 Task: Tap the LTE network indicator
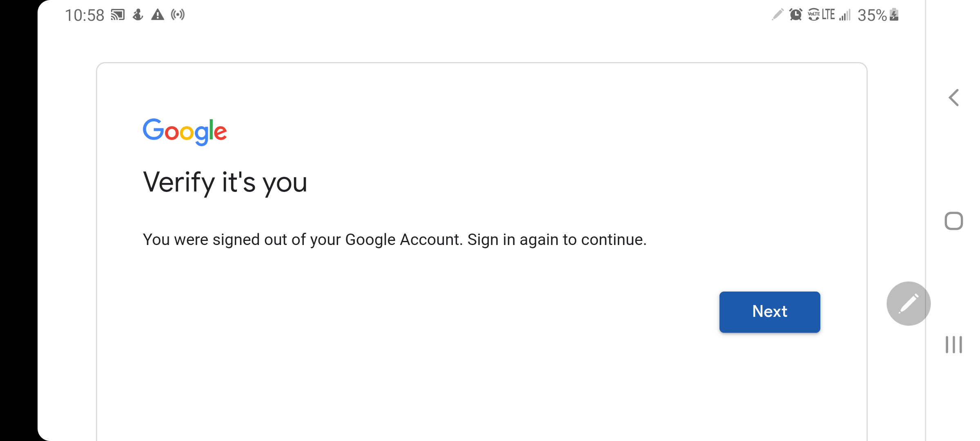pos(829,15)
